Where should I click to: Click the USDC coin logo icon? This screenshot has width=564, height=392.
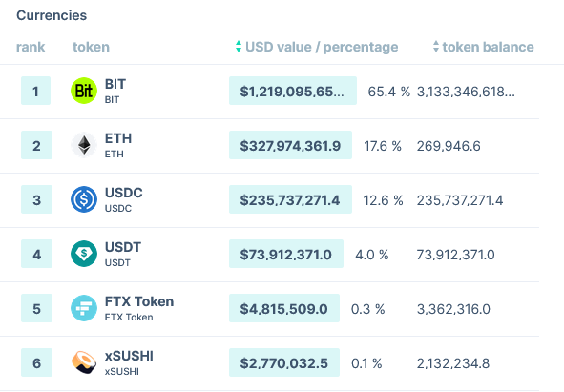click(x=84, y=199)
